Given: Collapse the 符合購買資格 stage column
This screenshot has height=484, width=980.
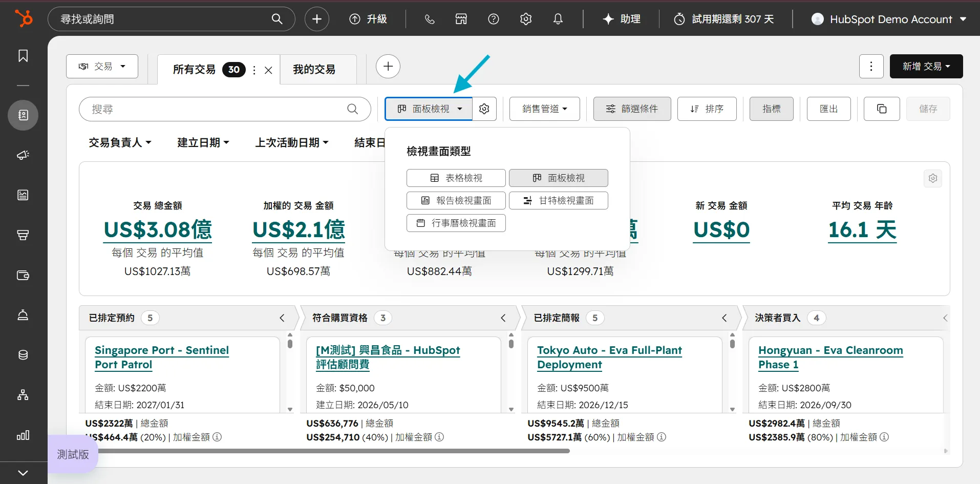Looking at the screenshot, I should coord(503,318).
